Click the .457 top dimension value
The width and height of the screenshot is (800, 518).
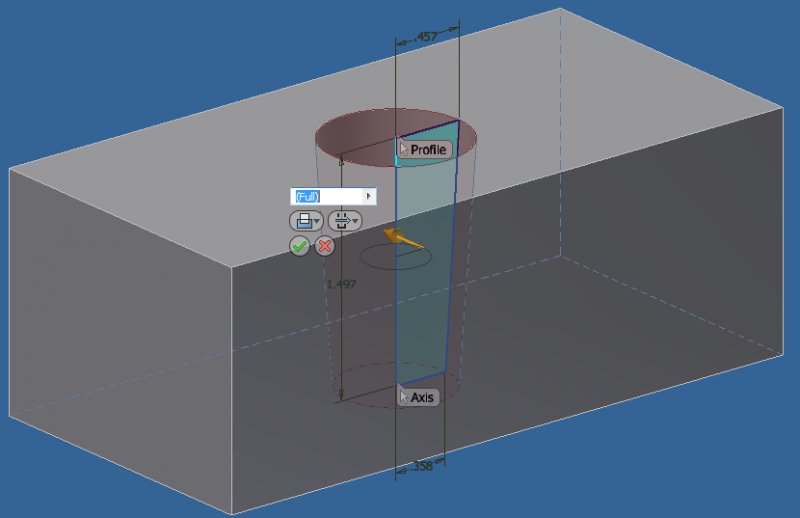point(426,37)
